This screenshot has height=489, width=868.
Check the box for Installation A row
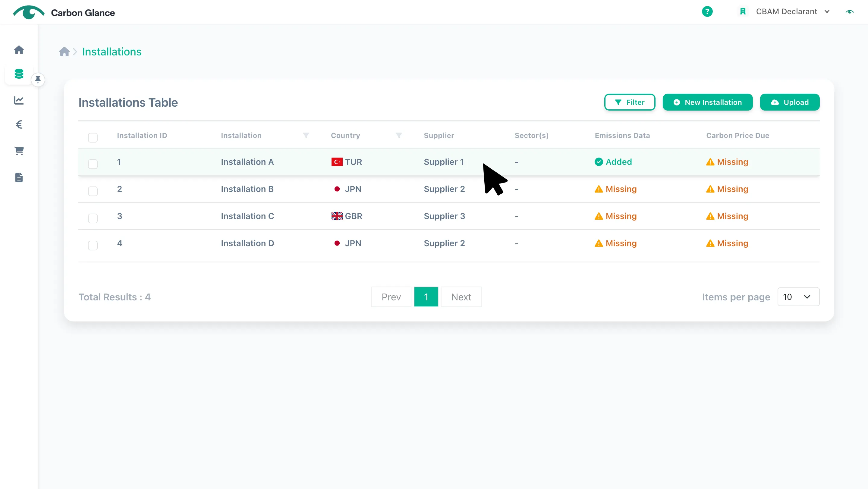tap(93, 164)
